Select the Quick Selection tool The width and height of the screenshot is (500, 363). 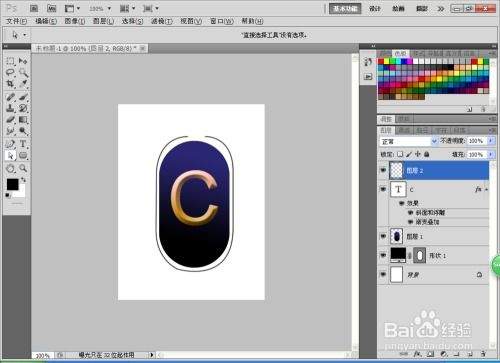point(23,72)
